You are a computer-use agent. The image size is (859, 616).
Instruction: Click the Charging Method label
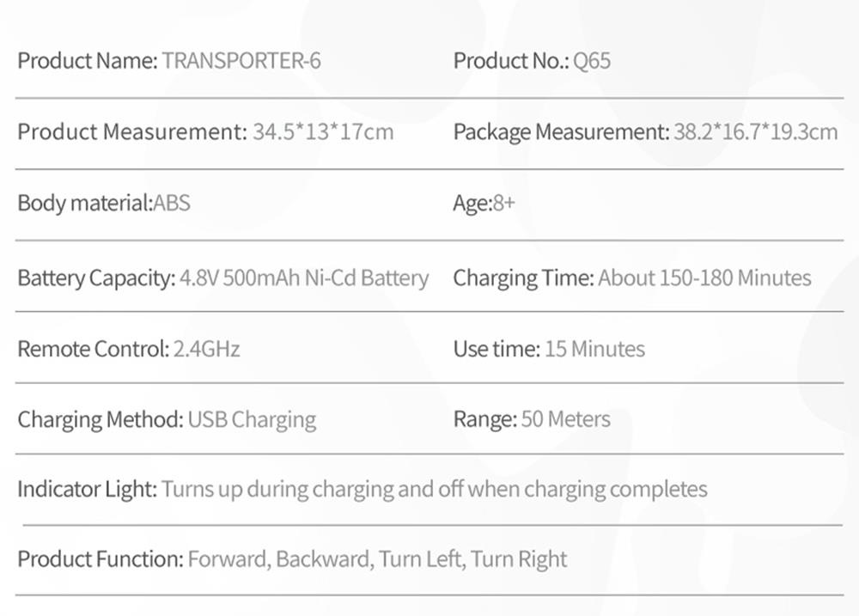click(x=100, y=420)
